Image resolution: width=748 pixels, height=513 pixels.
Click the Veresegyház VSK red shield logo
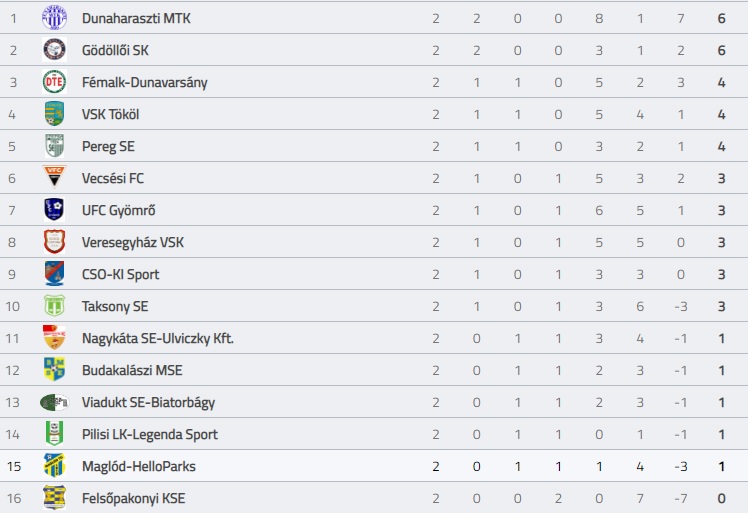(54, 241)
